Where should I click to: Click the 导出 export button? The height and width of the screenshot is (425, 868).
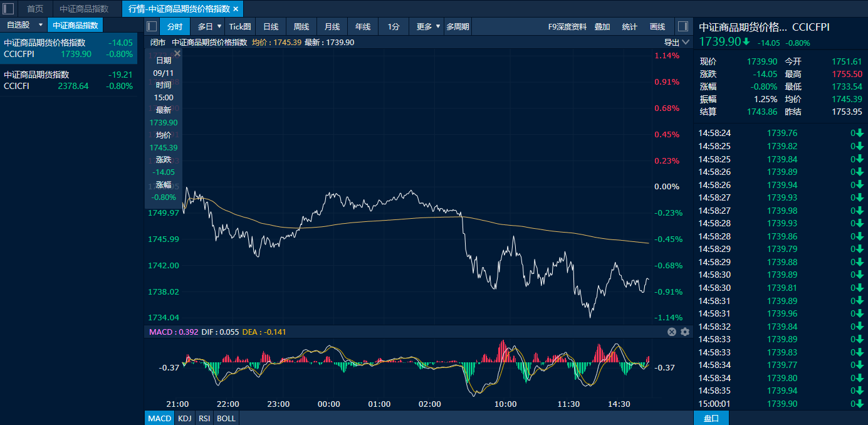coord(671,43)
